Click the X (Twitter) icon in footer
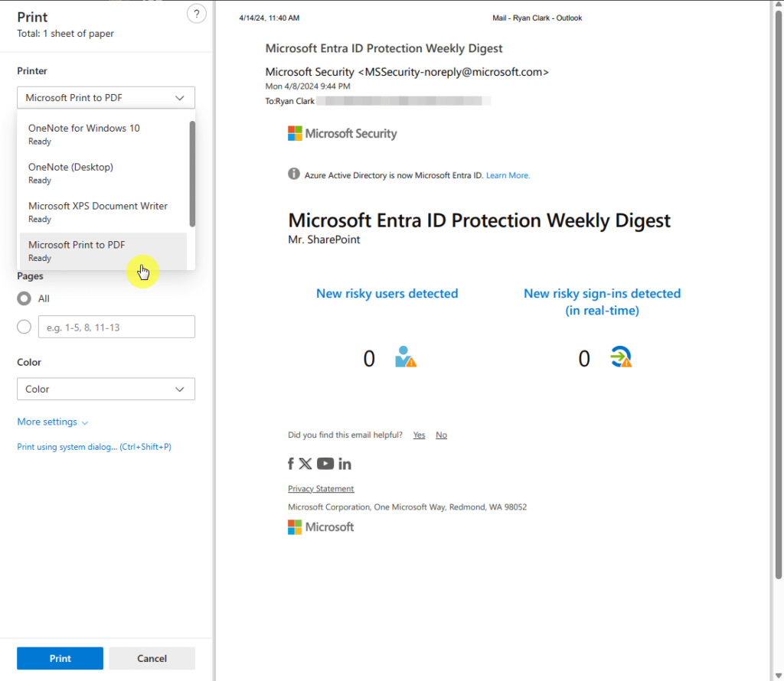This screenshot has height=681, width=784. [x=305, y=464]
